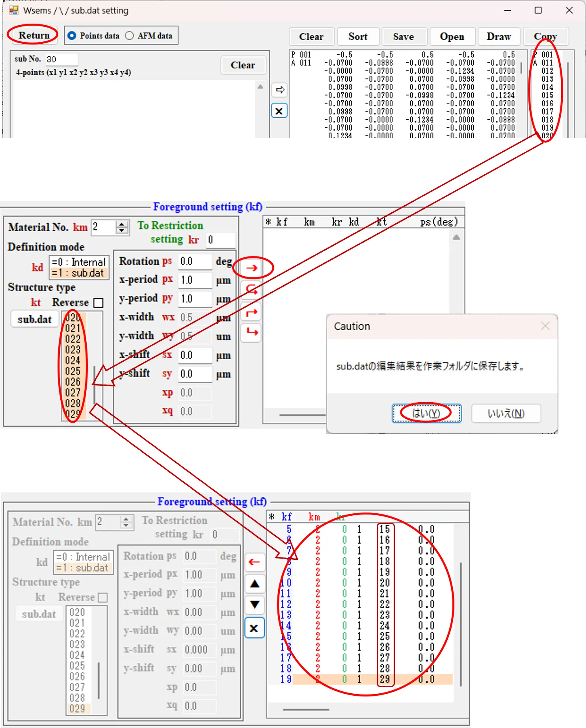Image resolution: width=586 pixels, height=728 pixels.
Task: Choose '=0 : Internal' definition mode
Action: pyautogui.click(x=78, y=262)
